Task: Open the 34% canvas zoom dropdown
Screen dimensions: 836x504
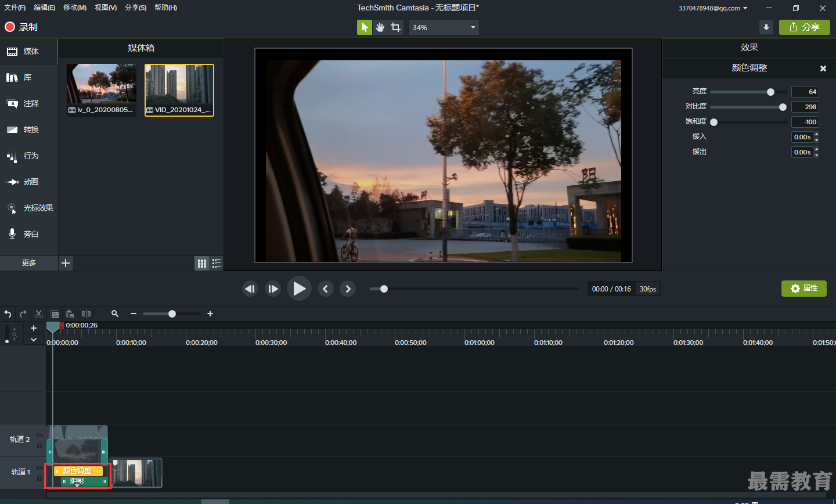Action: click(x=444, y=27)
